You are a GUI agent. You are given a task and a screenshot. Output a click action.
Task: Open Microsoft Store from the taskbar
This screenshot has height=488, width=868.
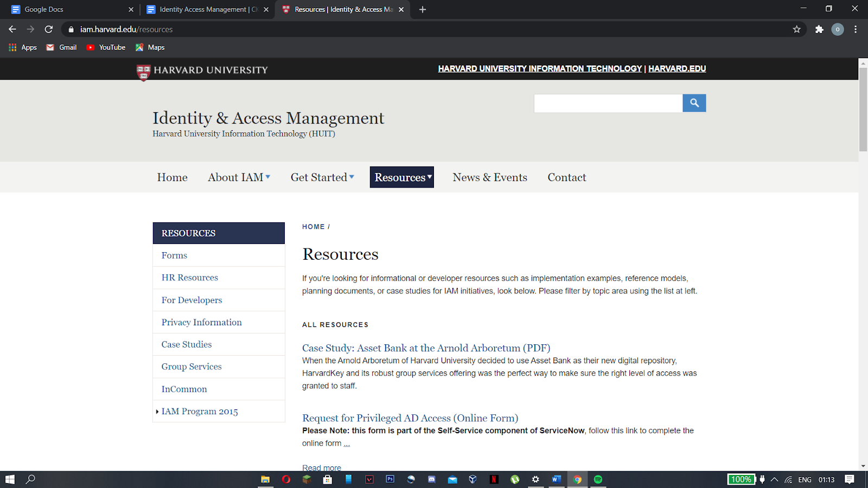pos(327,479)
